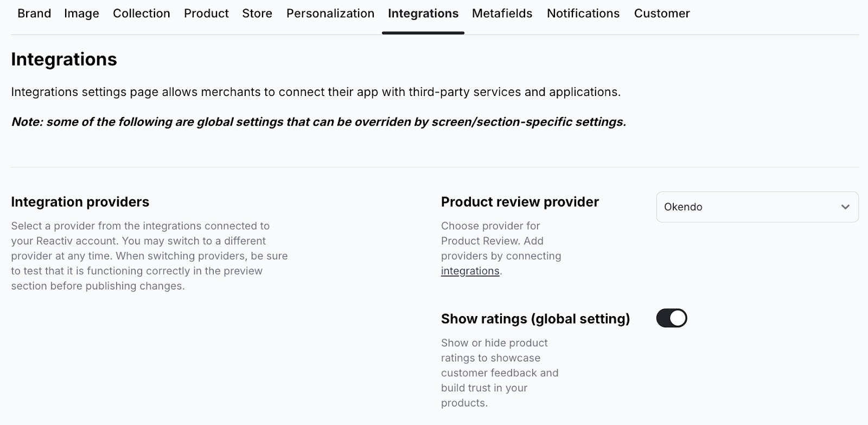Click the chevron arrow on Okendo dropdown
The width and height of the screenshot is (868, 425).
pos(845,207)
